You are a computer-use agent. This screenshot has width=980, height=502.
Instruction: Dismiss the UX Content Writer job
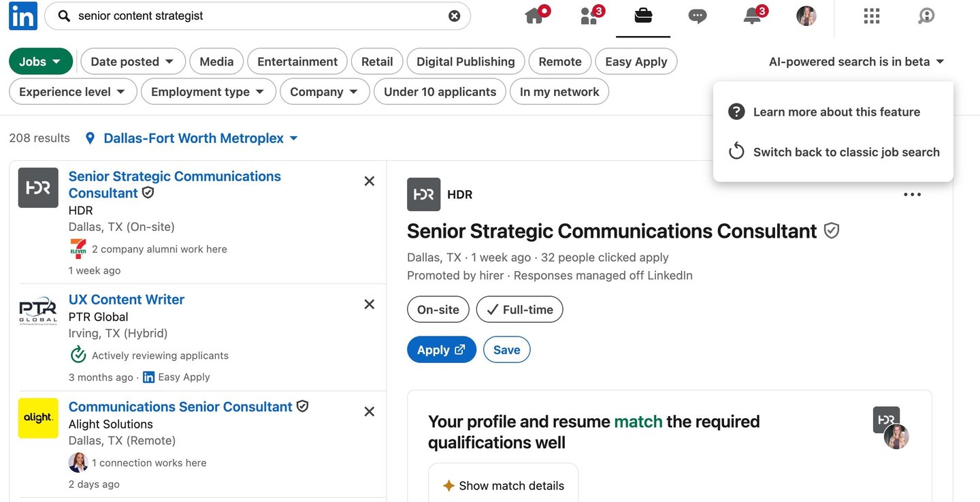coord(370,304)
